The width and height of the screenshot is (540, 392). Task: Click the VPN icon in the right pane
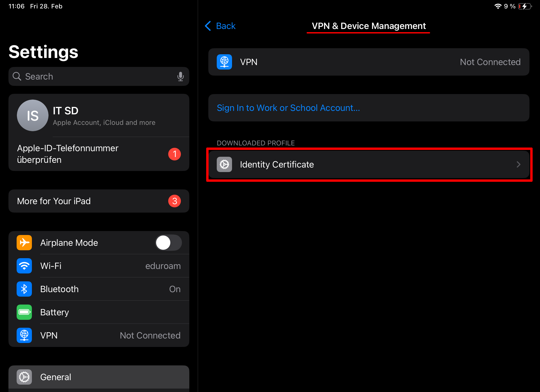coord(224,62)
